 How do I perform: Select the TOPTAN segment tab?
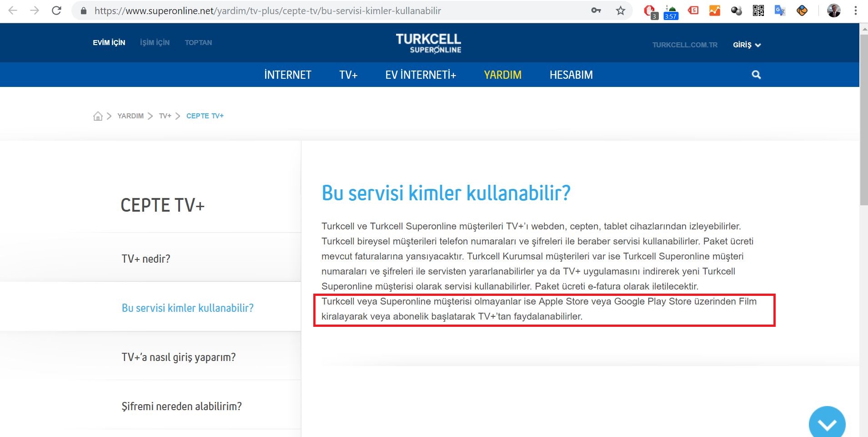pos(198,42)
